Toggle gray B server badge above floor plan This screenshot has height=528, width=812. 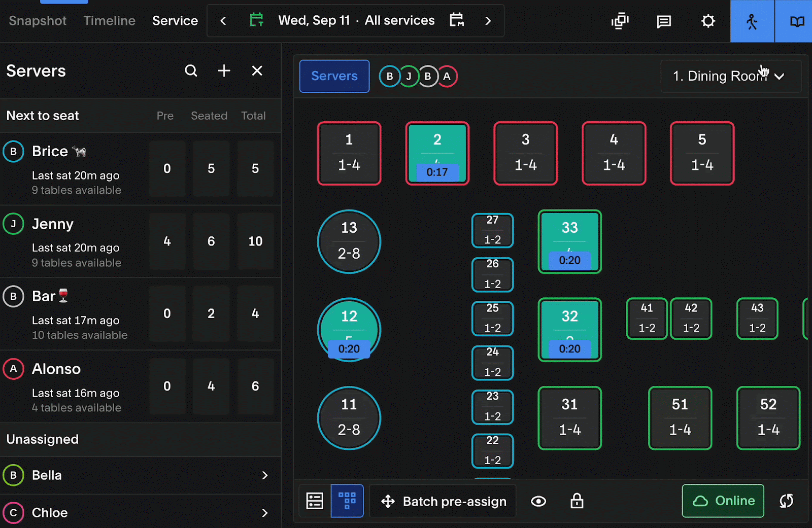pyautogui.click(x=428, y=77)
